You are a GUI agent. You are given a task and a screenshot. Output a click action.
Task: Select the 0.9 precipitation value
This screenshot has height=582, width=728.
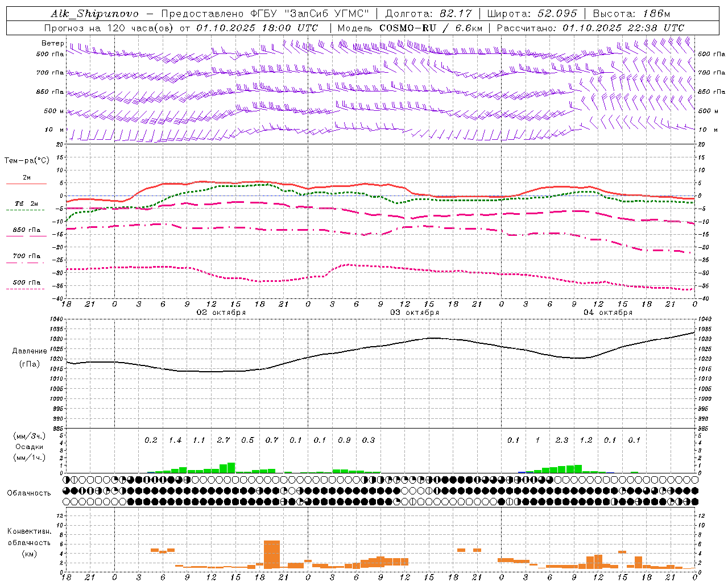click(344, 440)
